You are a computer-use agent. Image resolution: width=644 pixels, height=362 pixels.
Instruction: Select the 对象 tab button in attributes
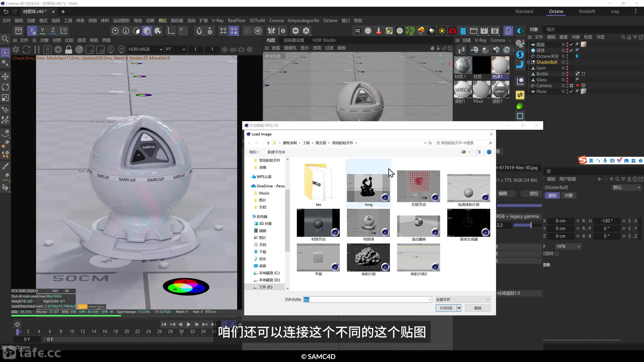point(569,195)
